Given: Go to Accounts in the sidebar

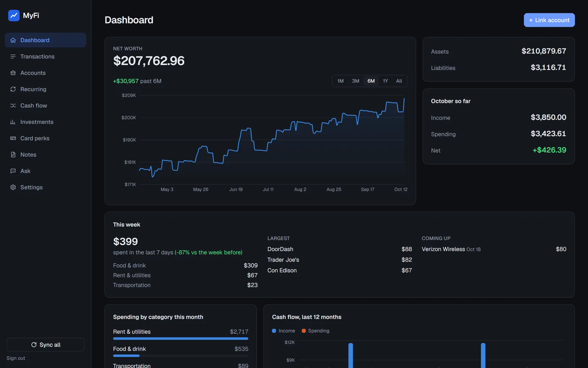Looking at the screenshot, I should tap(46, 73).
